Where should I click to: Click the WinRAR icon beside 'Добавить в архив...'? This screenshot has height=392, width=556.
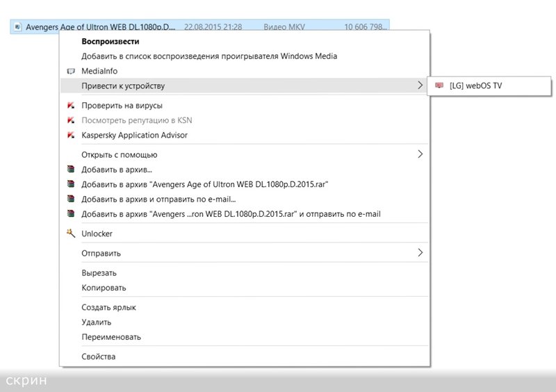pos(70,169)
